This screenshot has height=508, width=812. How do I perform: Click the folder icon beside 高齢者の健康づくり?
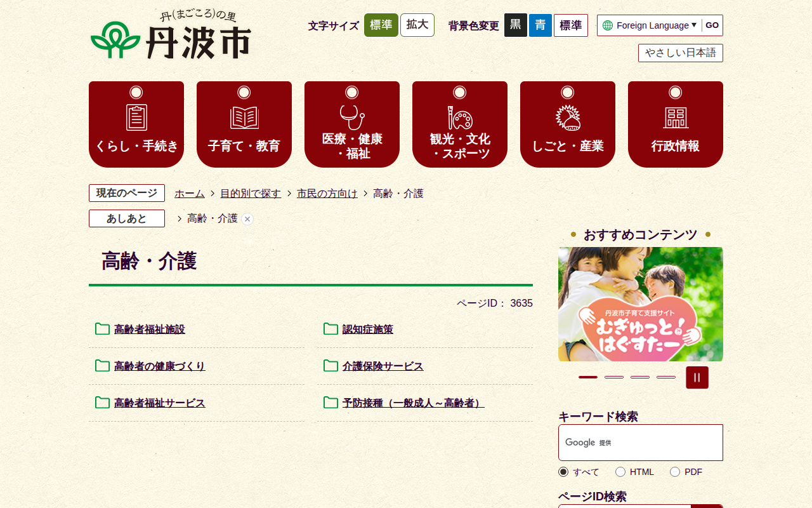[102, 366]
